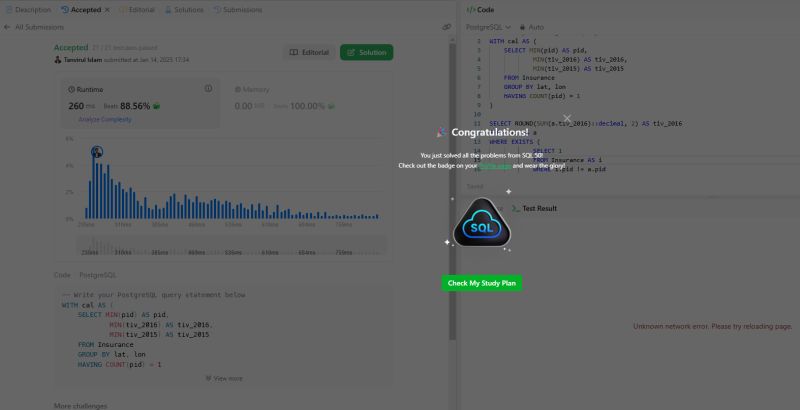Select the Runtime stats card
Screen dimensions: 800x410
140,103
